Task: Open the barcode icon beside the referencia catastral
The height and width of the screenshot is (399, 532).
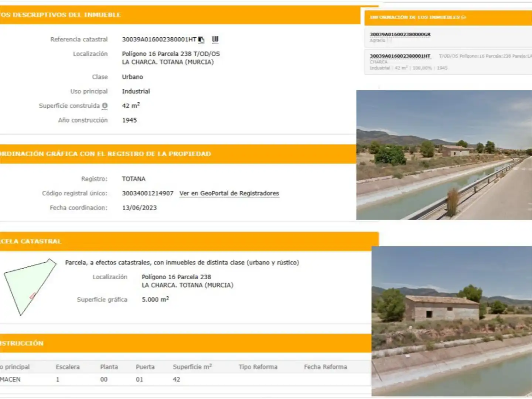Action: click(x=215, y=39)
